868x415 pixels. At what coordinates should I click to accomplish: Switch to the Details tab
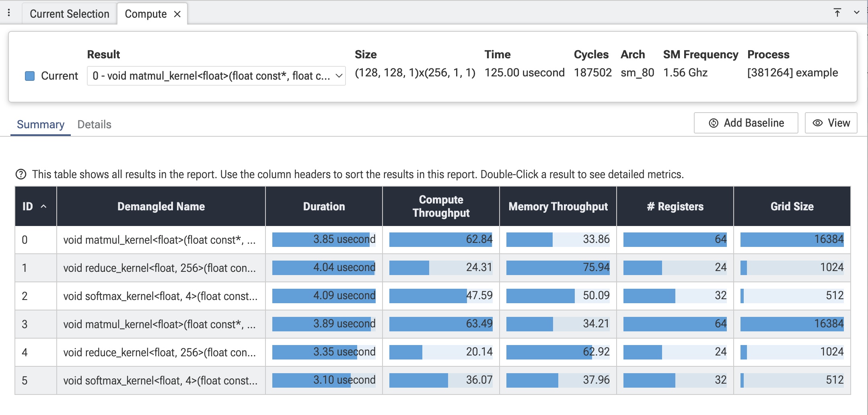point(94,124)
